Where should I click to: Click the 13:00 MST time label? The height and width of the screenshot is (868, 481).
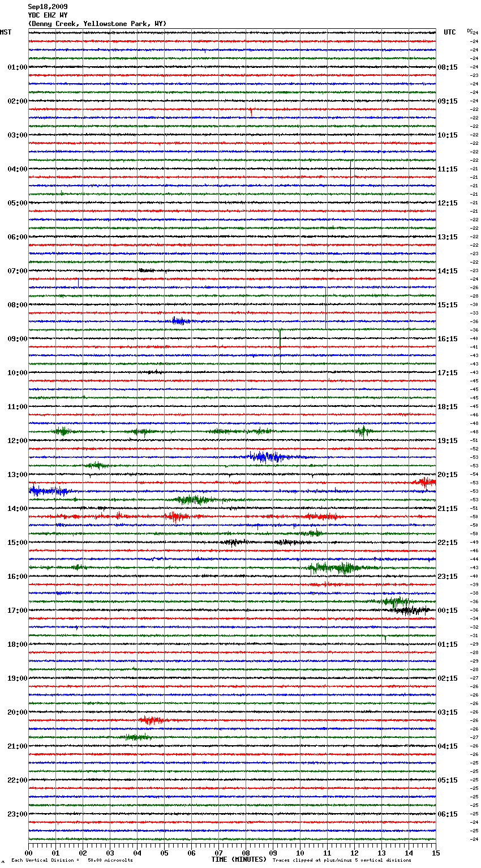[18, 475]
